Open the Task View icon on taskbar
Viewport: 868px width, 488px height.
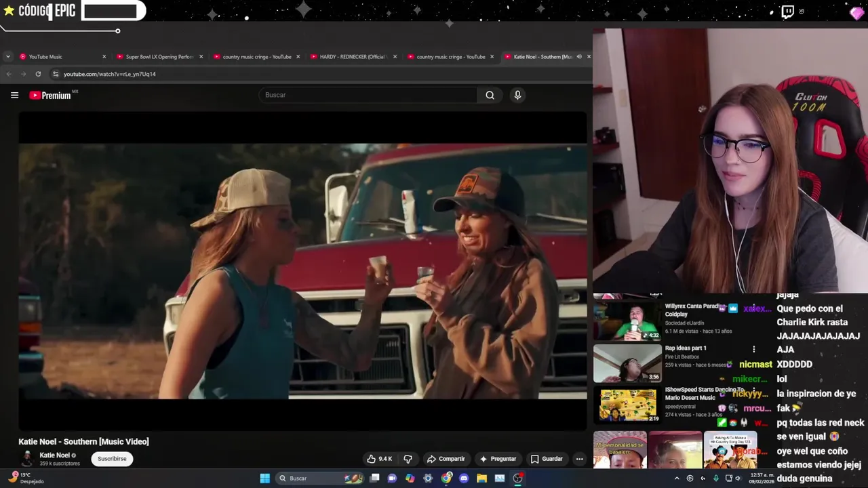coord(374,478)
